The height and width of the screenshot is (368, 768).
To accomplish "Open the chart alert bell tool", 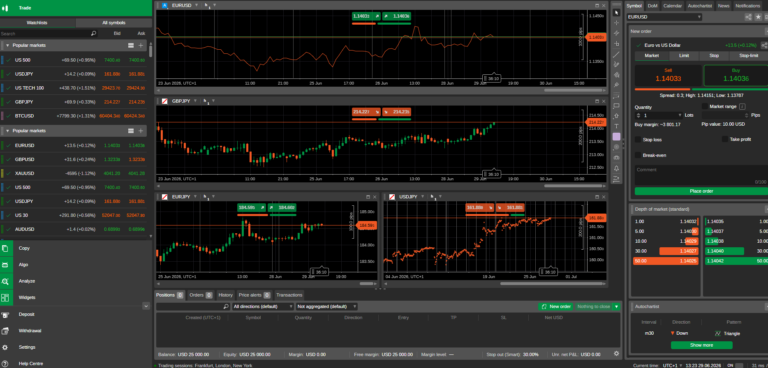I will pyautogui.click(x=616, y=168).
